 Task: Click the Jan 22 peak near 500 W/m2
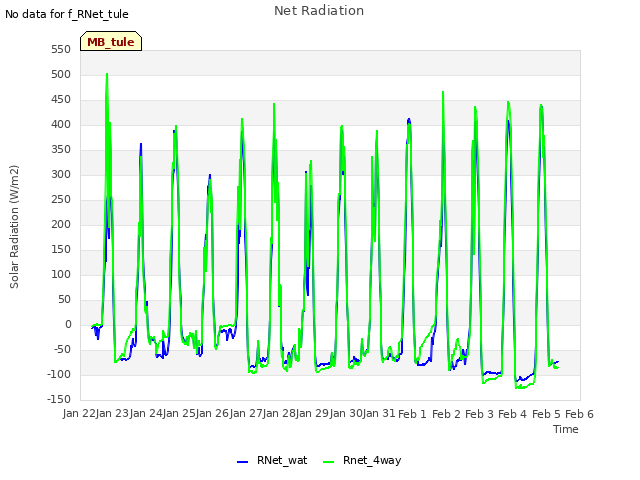[107, 74]
